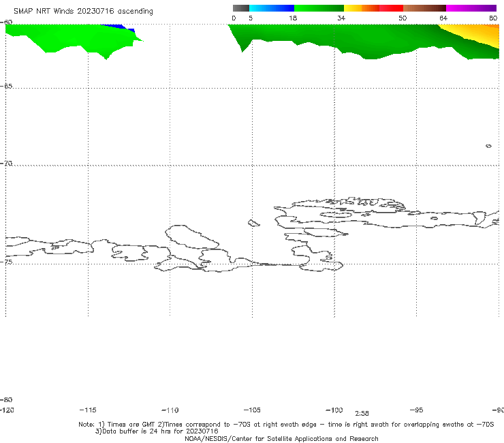The height and width of the screenshot is (443, 504).
Task: Click the swath time label '2:58'
Action: [x=362, y=414]
